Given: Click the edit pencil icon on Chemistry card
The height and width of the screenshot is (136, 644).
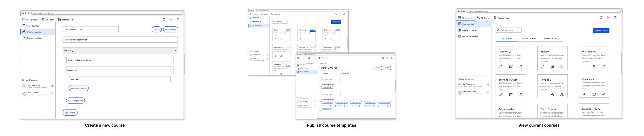Looking at the screenshot, I should (x=584, y=94).
